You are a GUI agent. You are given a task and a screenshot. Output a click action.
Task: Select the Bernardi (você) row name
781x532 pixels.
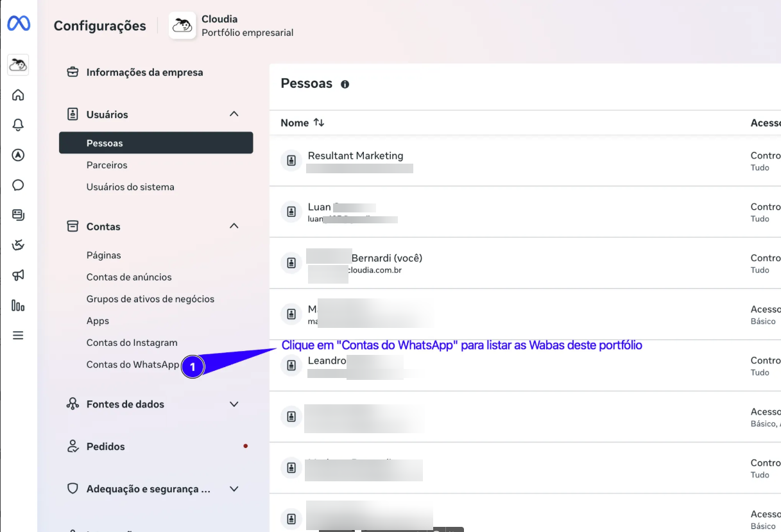click(387, 258)
